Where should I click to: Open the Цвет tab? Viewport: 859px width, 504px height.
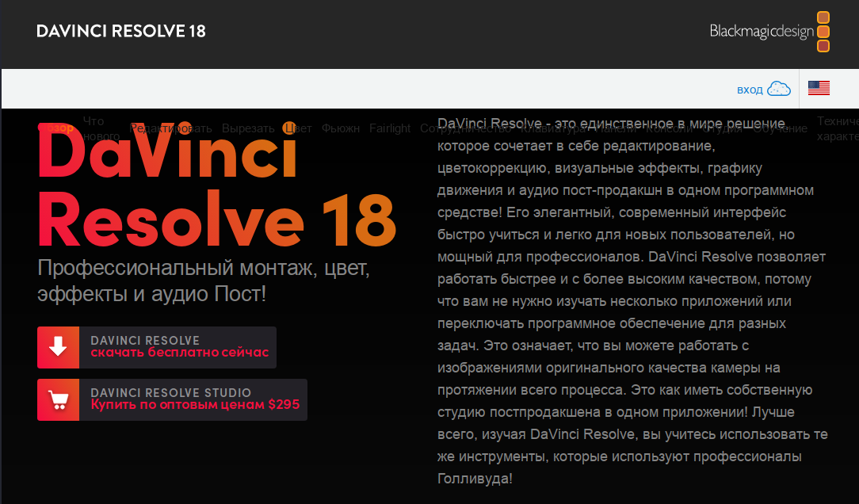coord(297,128)
